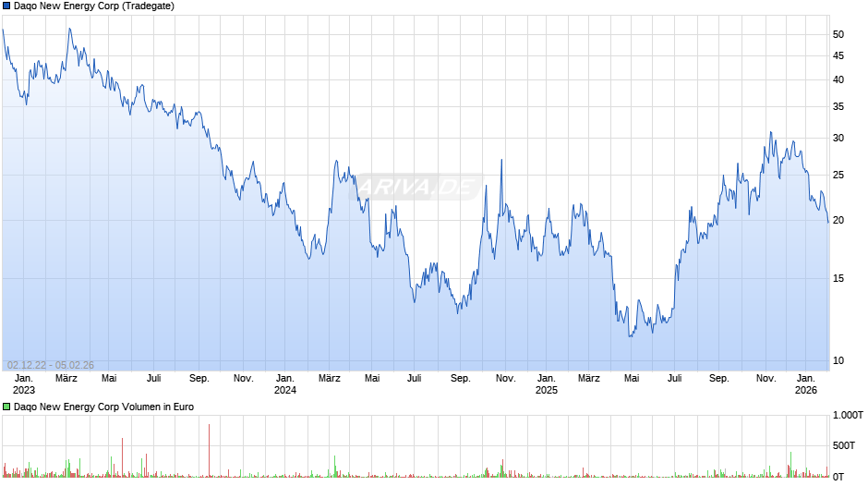Screen dimensions: 868x486
Task: Click the tallest red volume bar near Sep. 2023
Action: (210, 450)
